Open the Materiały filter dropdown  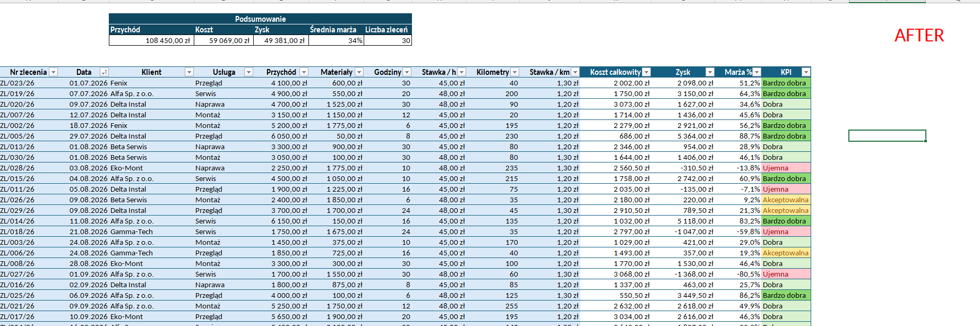(359, 72)
